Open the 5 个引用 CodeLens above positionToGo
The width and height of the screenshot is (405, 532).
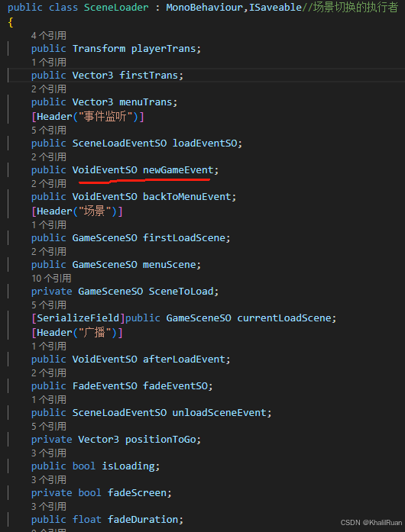[49, 427]
